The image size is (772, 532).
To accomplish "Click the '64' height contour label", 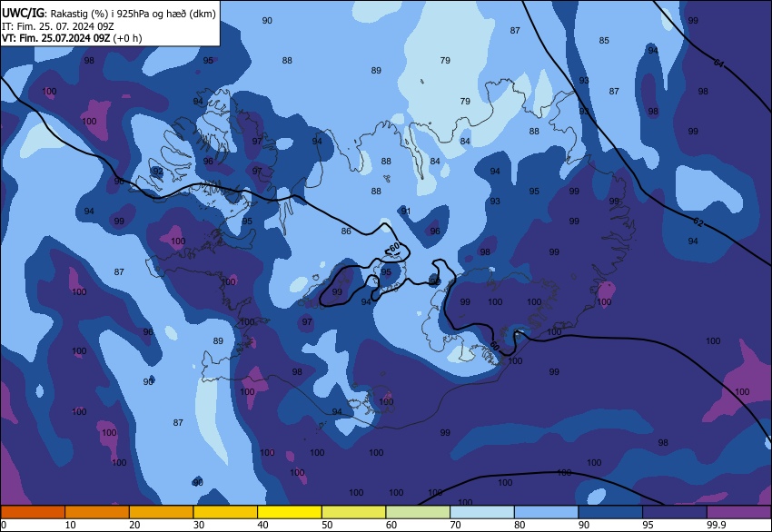I will pyautogui.click(x=718, y=63).
